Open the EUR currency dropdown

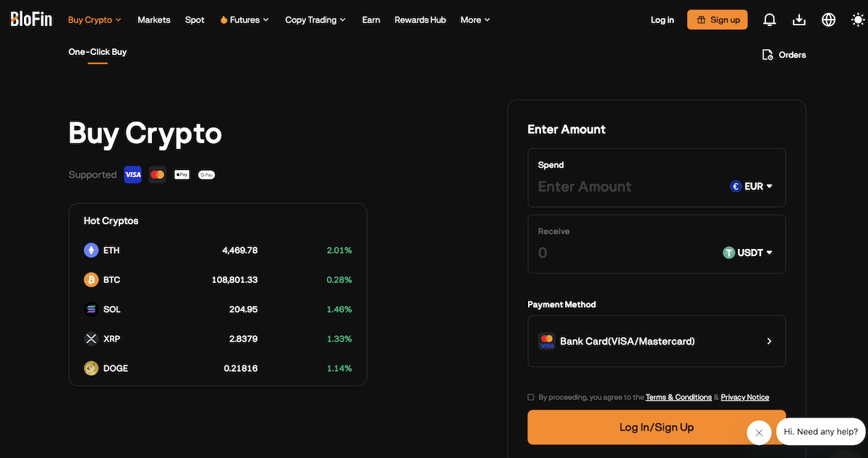(752, 186)
